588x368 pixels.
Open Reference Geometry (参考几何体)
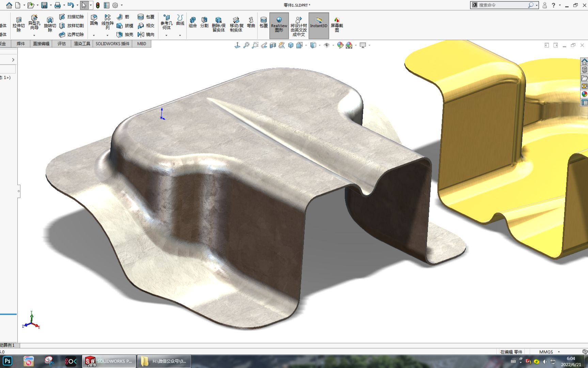click(x=167, y=22)
